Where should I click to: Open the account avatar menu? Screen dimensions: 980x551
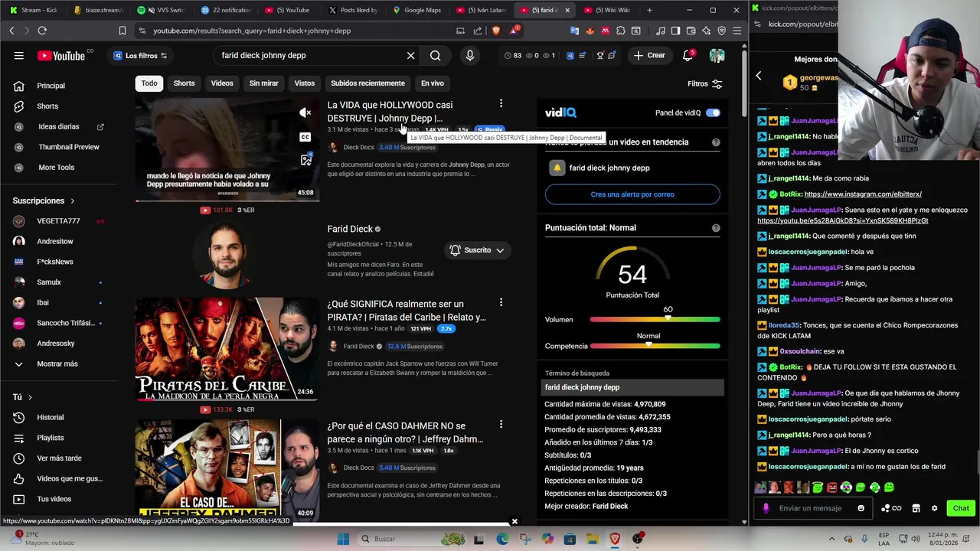pyautogui.click(x=717, y=55)
